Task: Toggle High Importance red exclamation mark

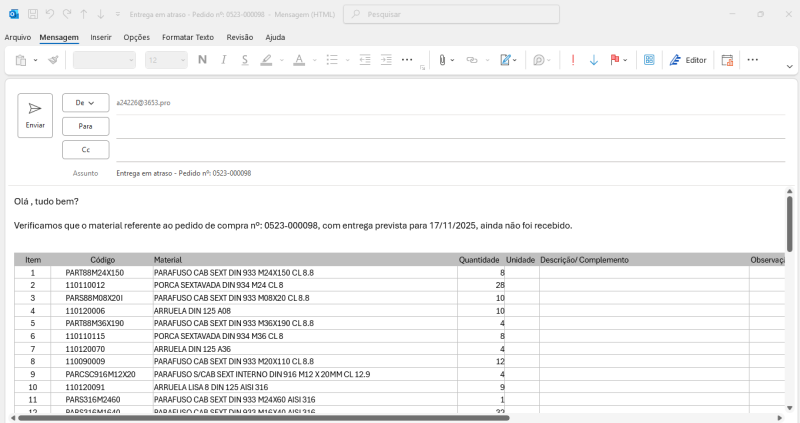Action: tap(573, 60)
